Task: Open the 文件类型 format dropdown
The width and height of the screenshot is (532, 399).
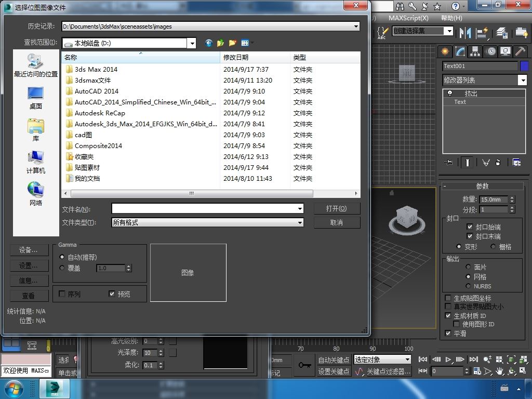Action: tap(300, 222)
